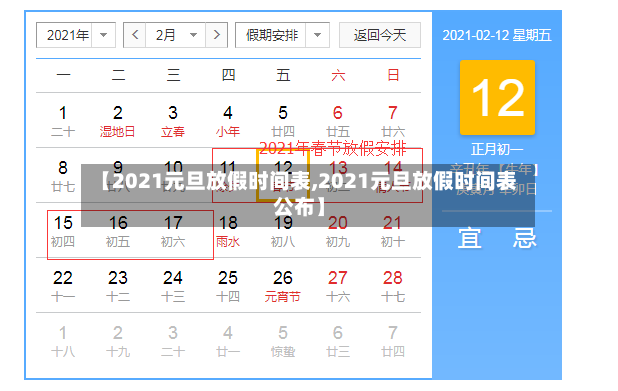Select February 1 (二十)

tap(63, 121)
